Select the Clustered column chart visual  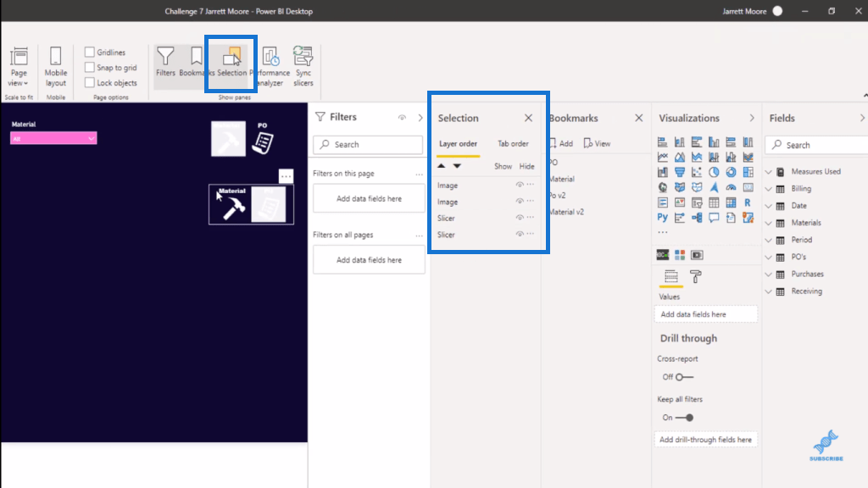[x=714, y=142]
